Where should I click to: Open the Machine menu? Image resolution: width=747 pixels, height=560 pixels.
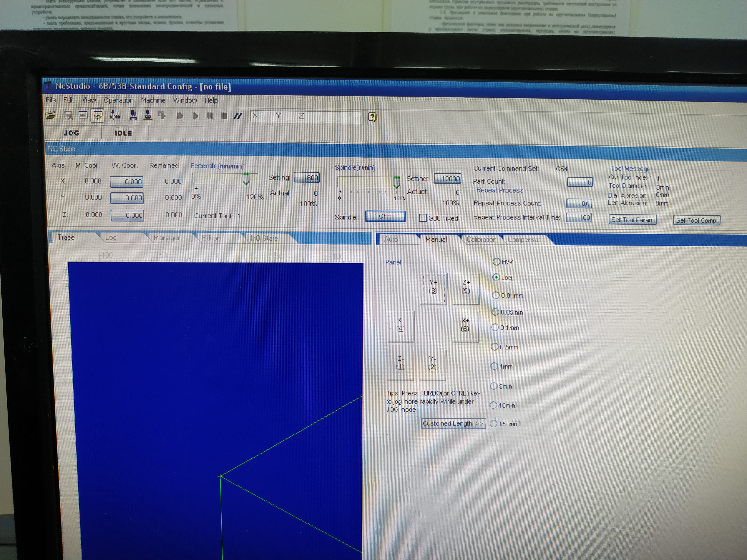(x=153, y=100)
